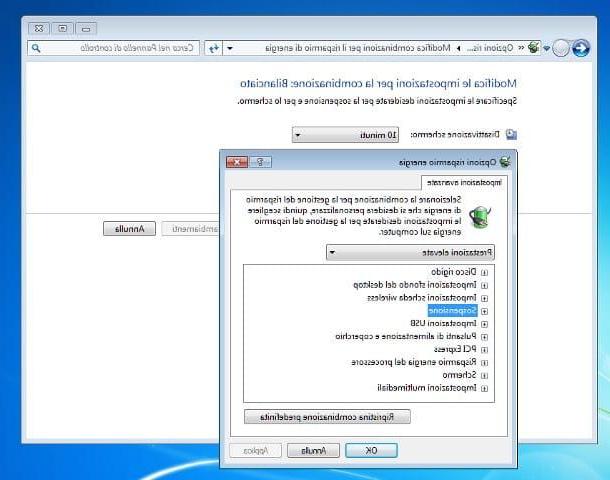Select 'Impostazioni multimediali' item text
Image resolution: width=610 pixels, height=480 pixels.
427,388
